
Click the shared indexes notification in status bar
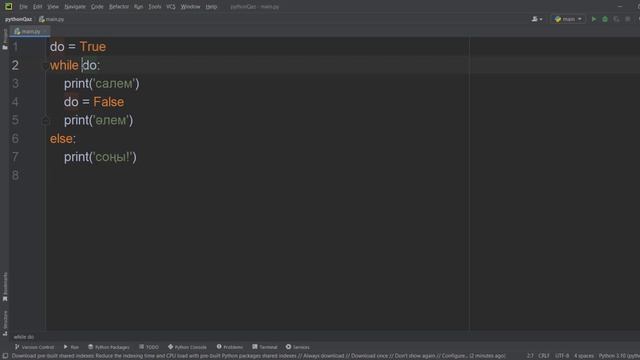point(258,356)
